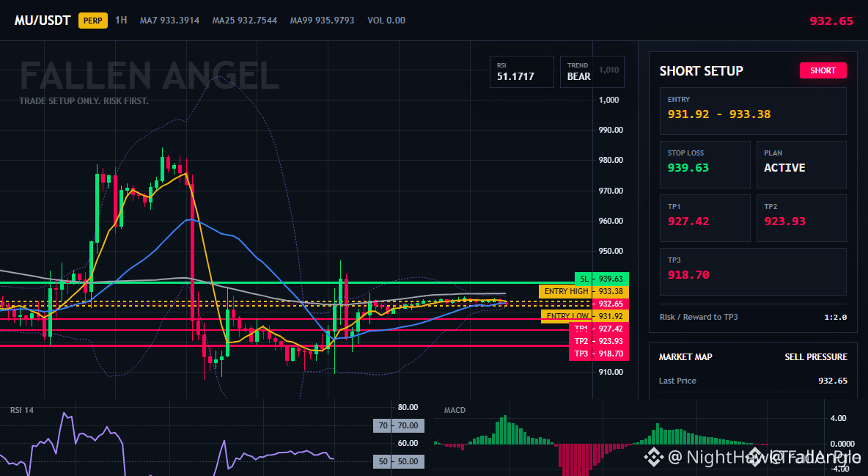Click the TP3 918.70 card value
The image size is (868, 476).
point(688,275)
